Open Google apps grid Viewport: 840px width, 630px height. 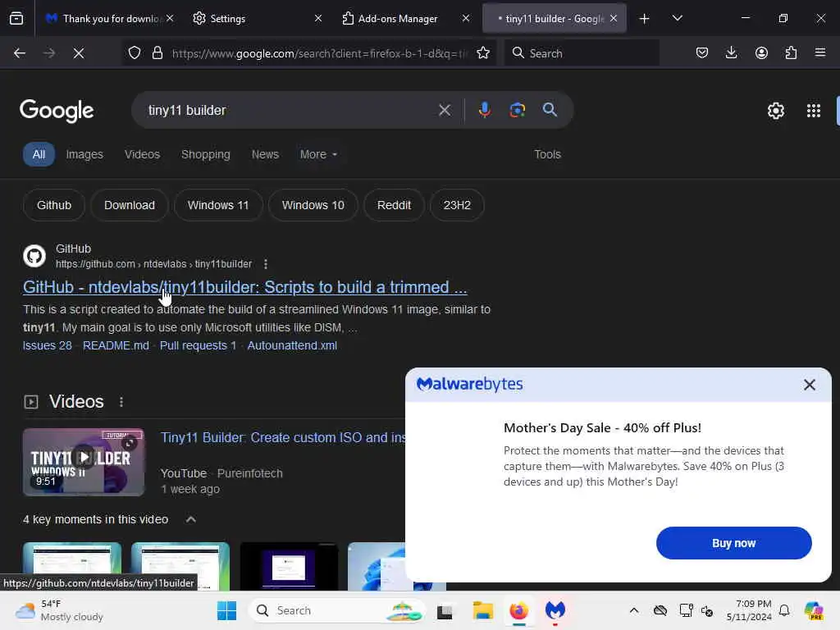(813, 111)
